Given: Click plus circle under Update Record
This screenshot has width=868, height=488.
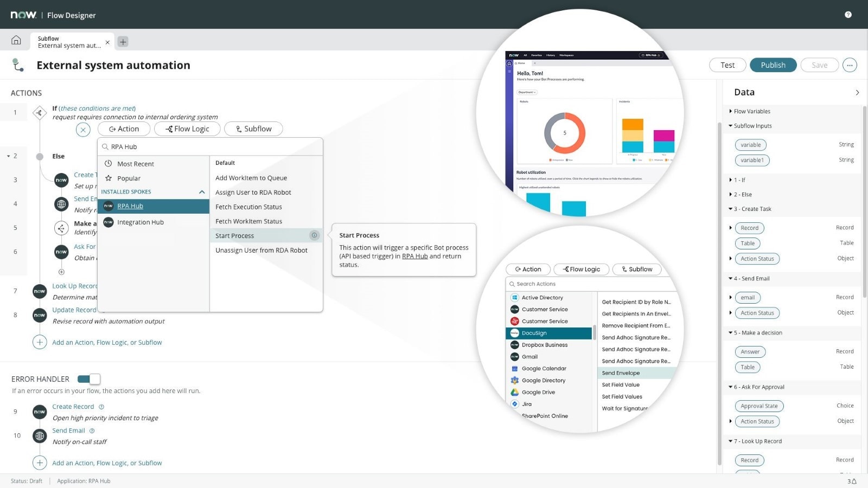Looking at the screenshot, I should [x=40, y=342].
